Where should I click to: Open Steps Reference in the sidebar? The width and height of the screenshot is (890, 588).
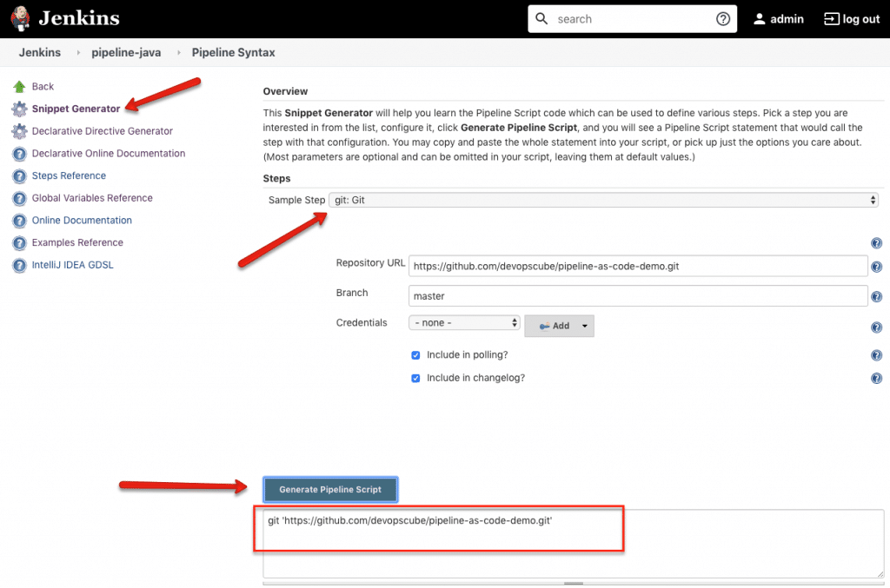69,176
